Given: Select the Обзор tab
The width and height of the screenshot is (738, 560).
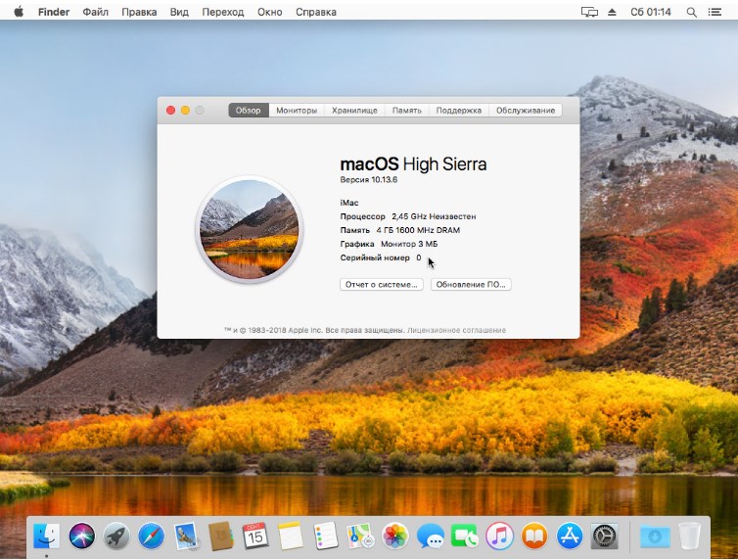Looking at the screenshot, I should click(249, 110).
